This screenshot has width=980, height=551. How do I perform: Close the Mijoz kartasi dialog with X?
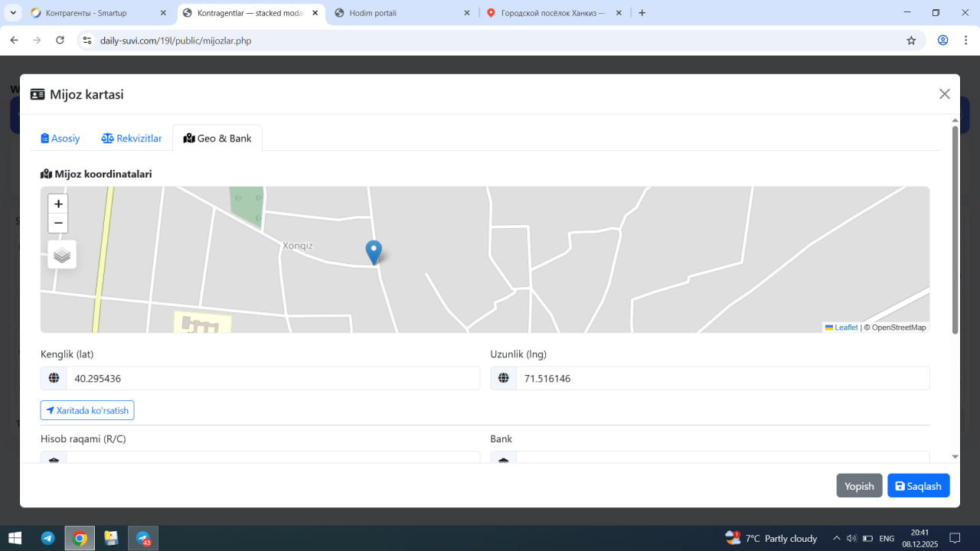point(945,94)
